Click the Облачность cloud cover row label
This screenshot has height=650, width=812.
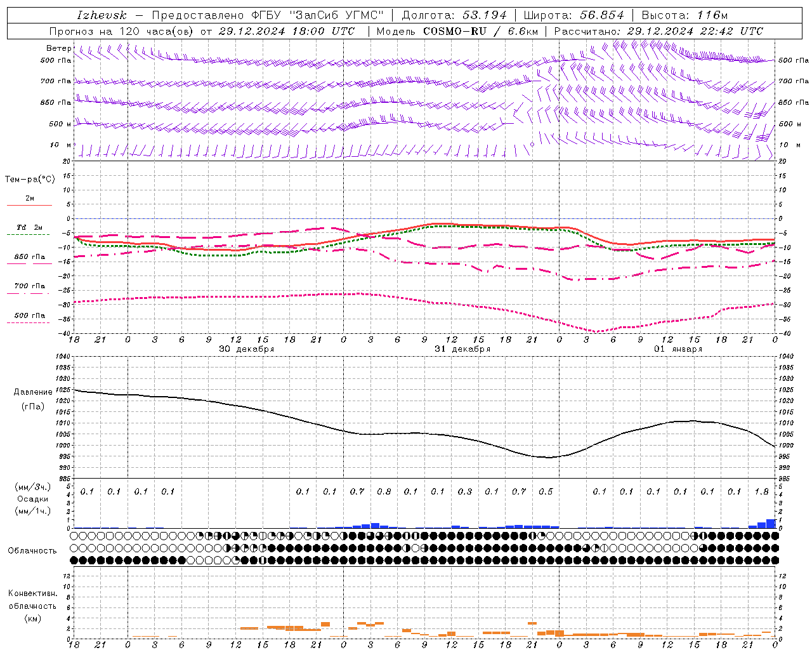point(32,550)
